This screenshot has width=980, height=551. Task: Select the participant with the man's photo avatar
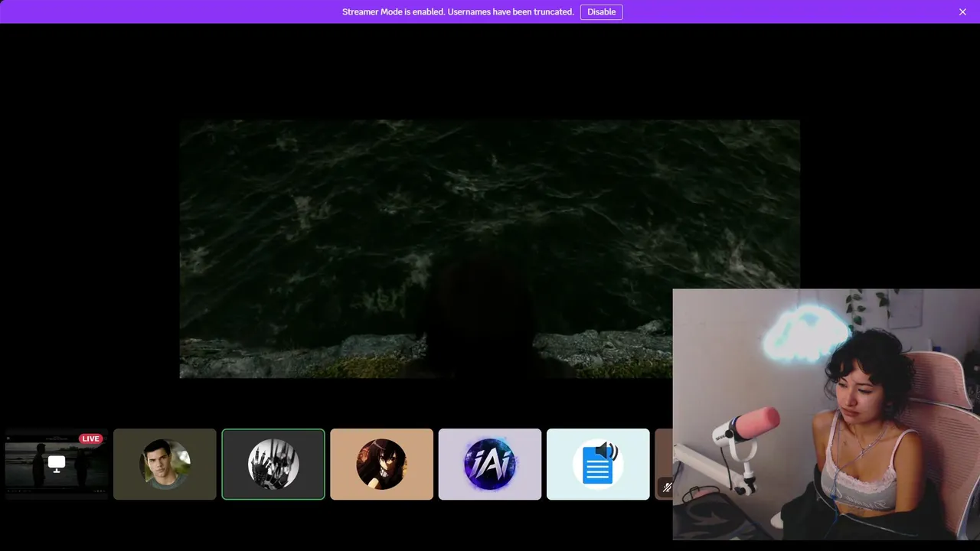pos(165,464)
